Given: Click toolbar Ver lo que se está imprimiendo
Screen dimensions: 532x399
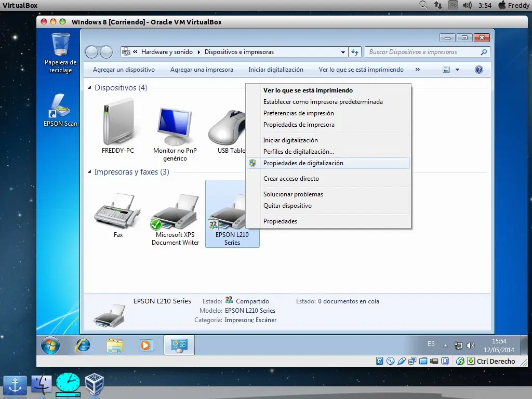Looking at the screenshot, I should pyautogui.click(x=361, y=70).
